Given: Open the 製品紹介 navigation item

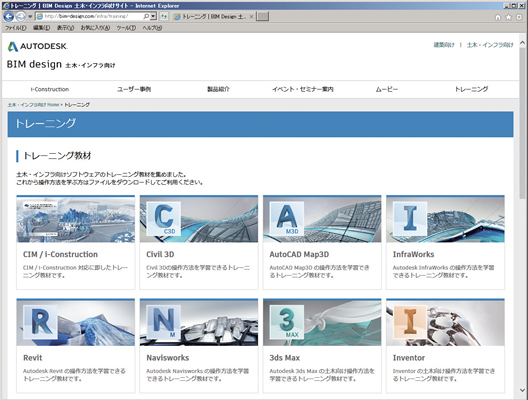Looking at the screenshot, I should point(218,89).
